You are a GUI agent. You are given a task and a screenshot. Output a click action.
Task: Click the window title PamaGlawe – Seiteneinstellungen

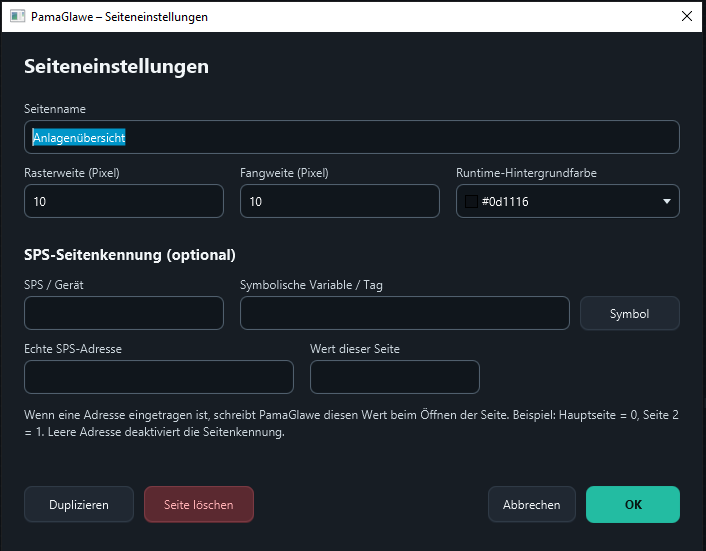tap(119, 17)
